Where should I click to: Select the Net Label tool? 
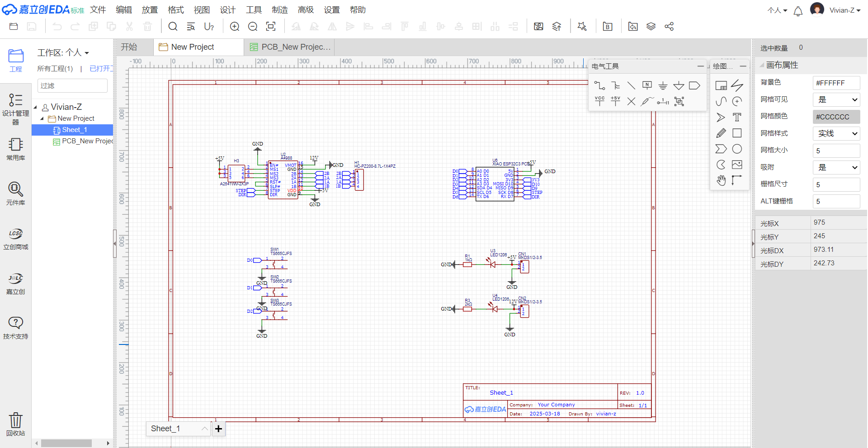tap(647, 85)
